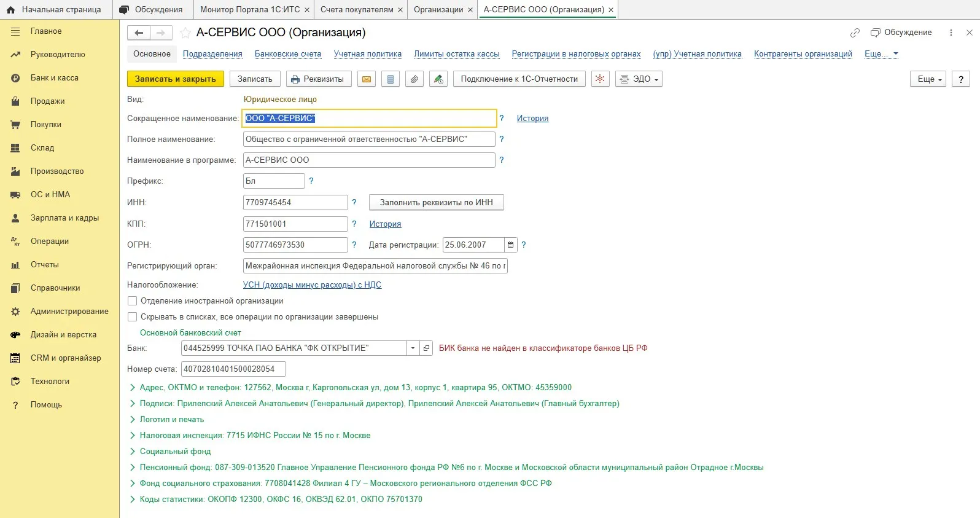Copy link to this form via chain icon
This screenshot has width=980, height=518.
tap(855, 33)
